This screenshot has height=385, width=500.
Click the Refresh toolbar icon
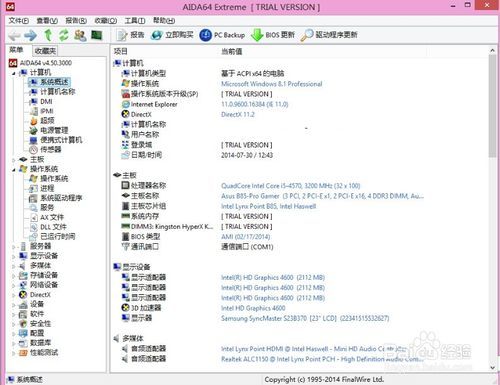[64, 35]
